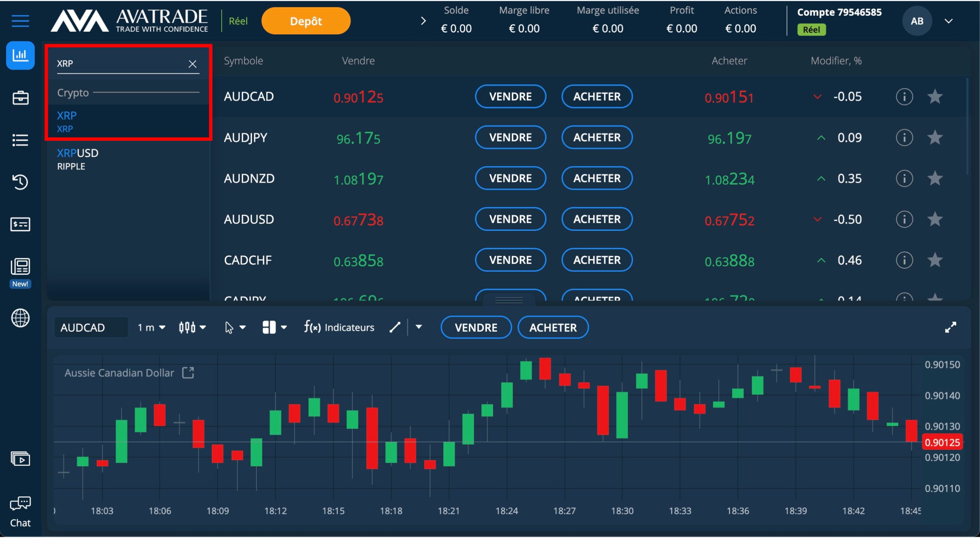This screenshot has width=980, height=538.
Task: Click the Compte 79546585 label
Action: [839, 12]
